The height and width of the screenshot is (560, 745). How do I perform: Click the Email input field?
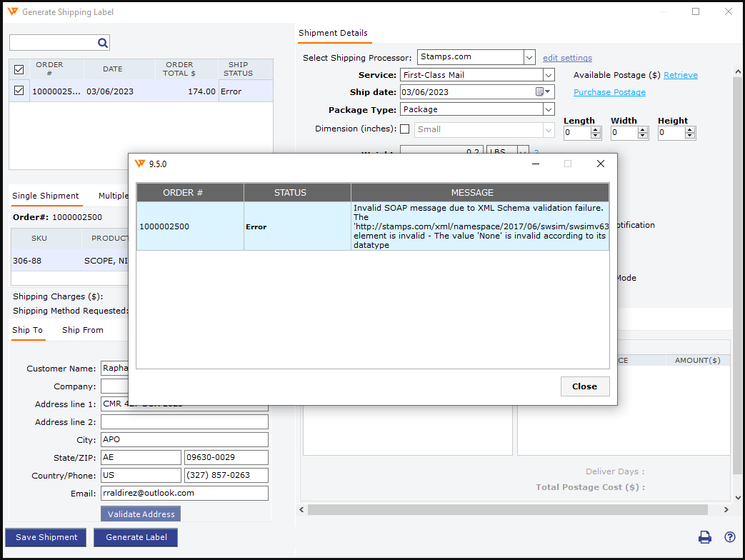coord(184,493)
